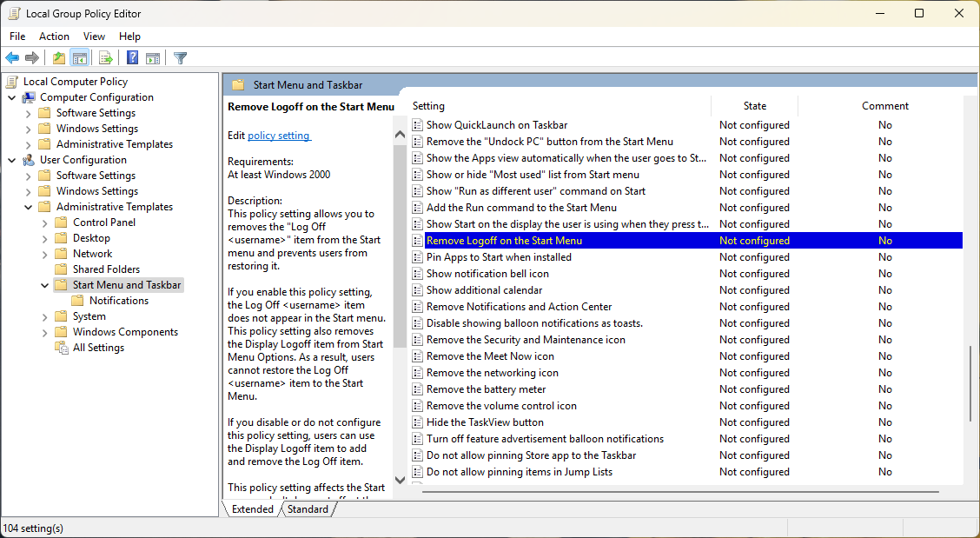
Task: Toggle the Show/Hide Action Pane icon
Action: (x=153, y=57)
